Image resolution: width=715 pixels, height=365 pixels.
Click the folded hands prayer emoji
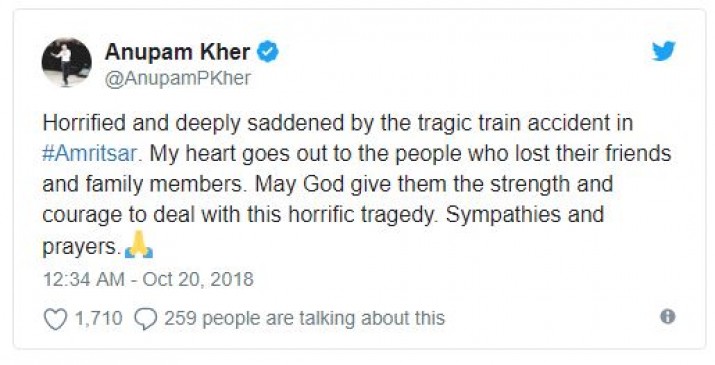tap(139, 245)
